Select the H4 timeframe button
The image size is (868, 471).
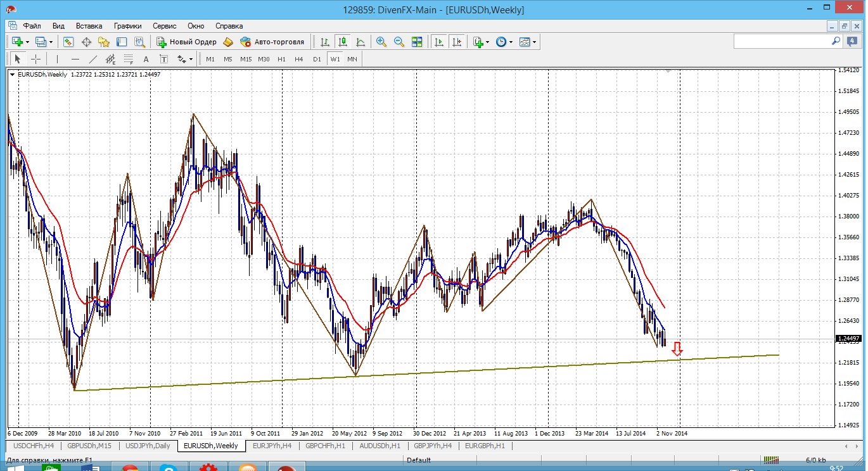(299, 59)
